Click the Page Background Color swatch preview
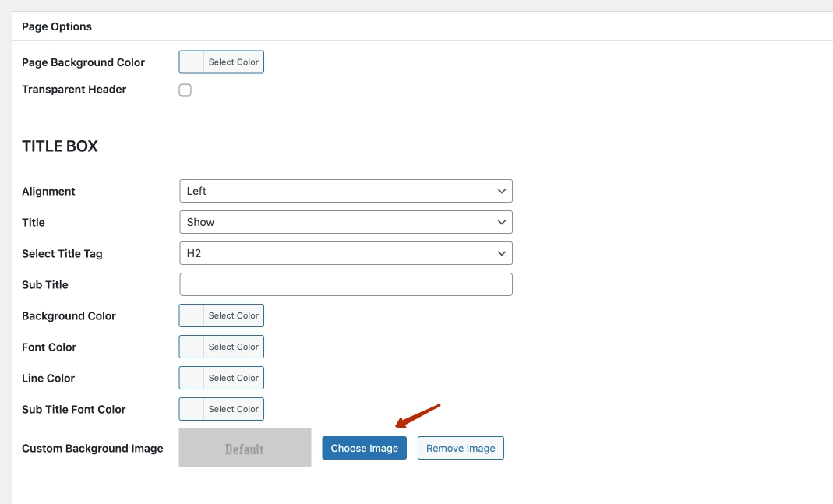 point(192,62)
